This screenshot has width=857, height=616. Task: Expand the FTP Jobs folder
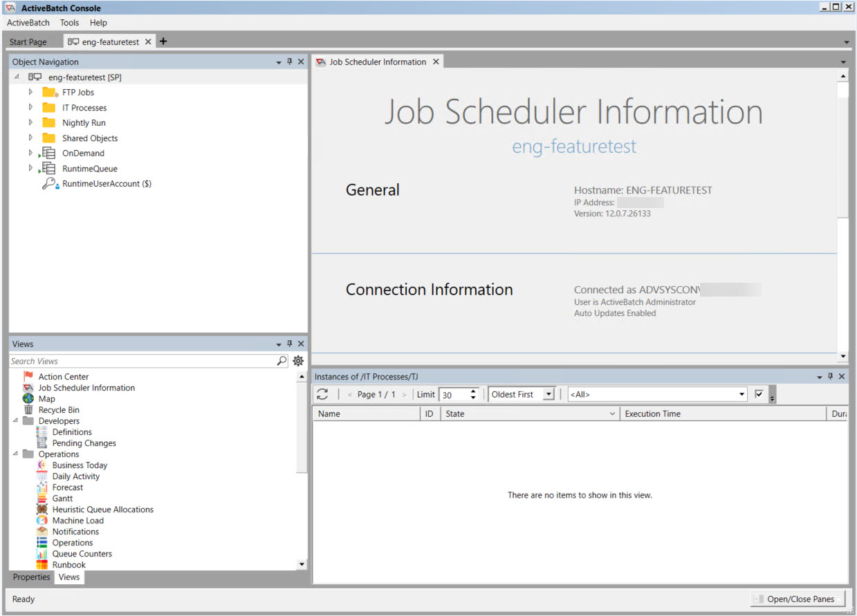(x=30, y=92)
